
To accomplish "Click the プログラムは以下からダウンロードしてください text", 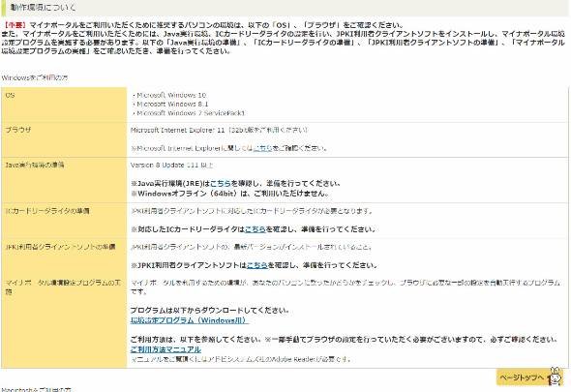I will [210, 311].
